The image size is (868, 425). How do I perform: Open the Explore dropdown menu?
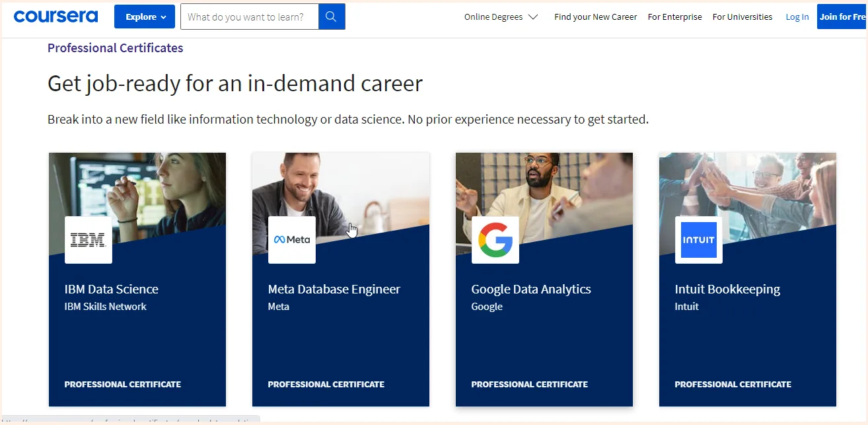[145, 17]
